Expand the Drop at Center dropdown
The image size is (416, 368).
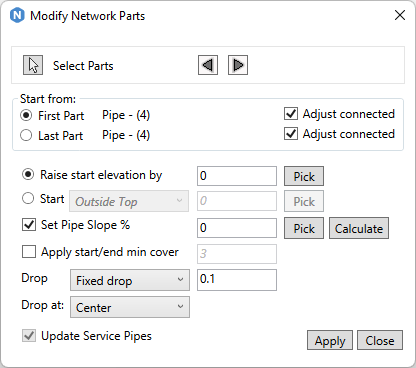130,307
